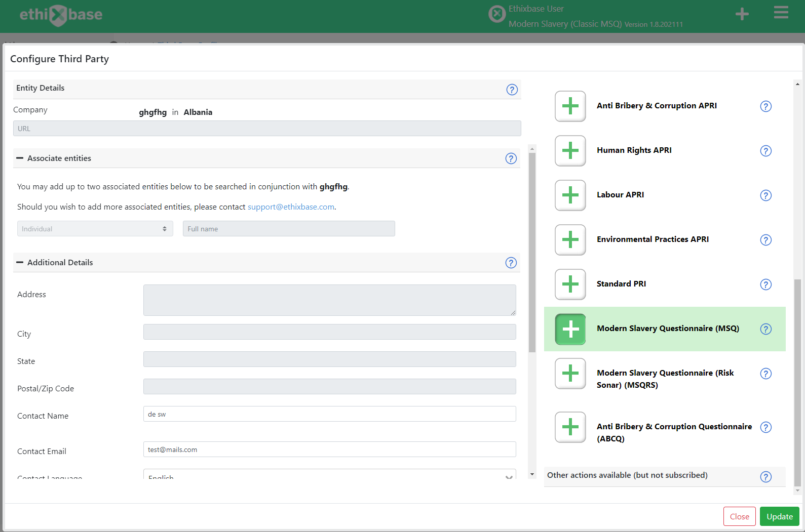The height and width of the screenshot is (532, 805).
Task: Add Standard PRI action
Action: [570, 284]
